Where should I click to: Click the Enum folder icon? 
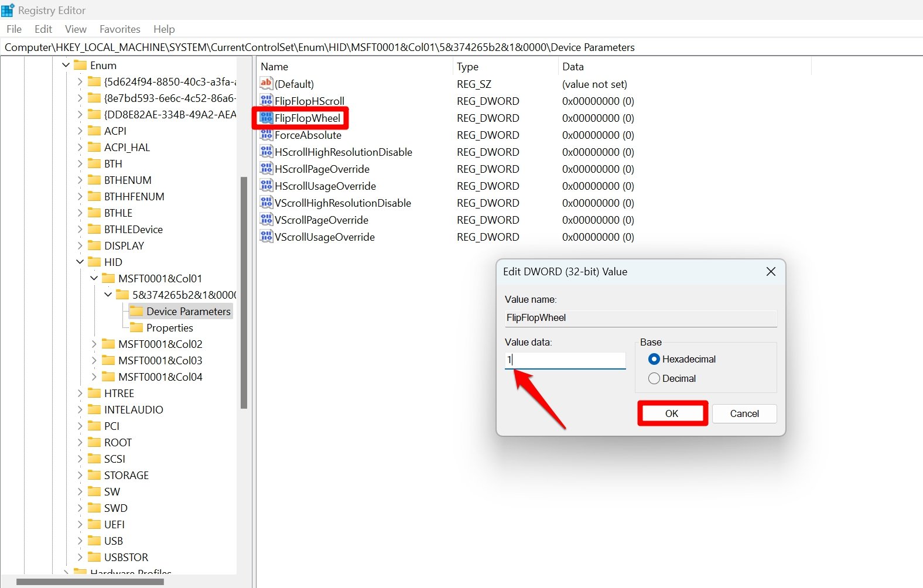pyautogui.click(x=80, y=65)
